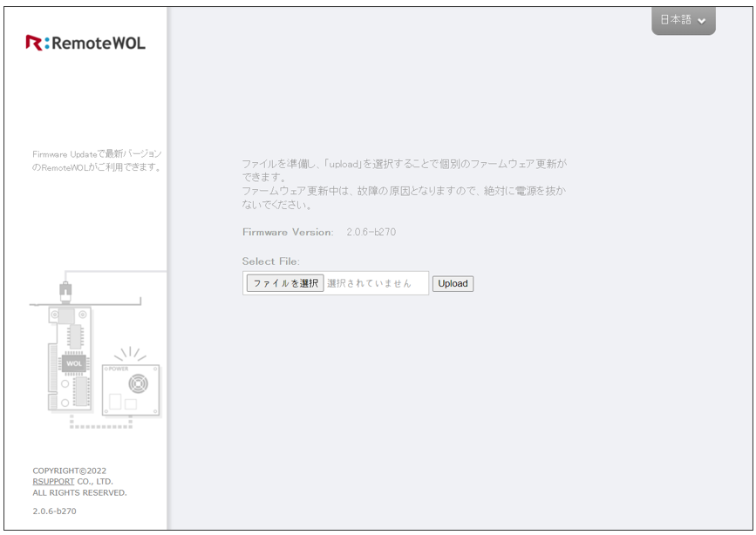Viewport: 756px width, 535px height.
Task: Open the 日本語 language dropdown
Action: coord(684,20)
